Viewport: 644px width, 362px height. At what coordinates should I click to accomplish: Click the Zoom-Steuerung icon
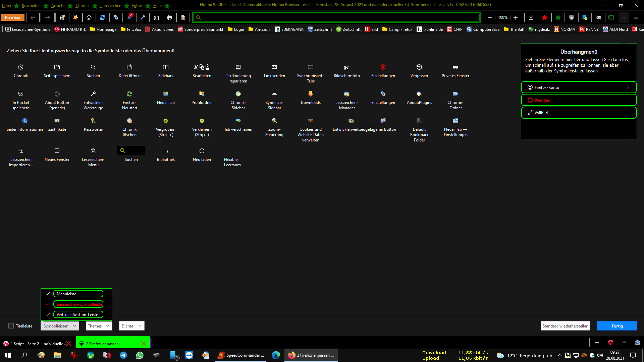(x=274, y=121)
